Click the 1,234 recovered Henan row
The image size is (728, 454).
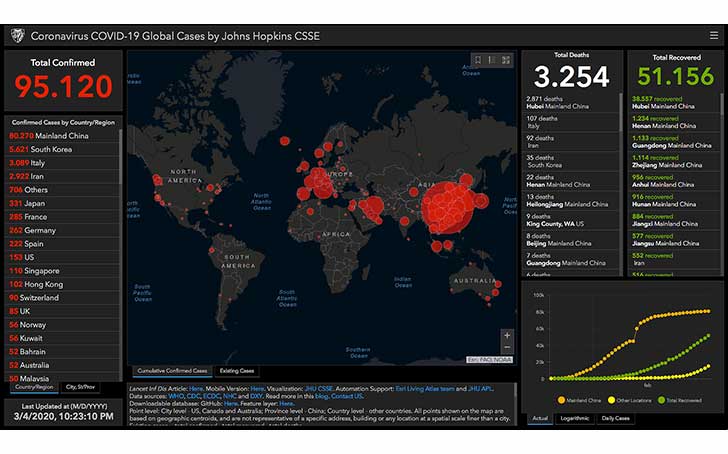[x=674, y=122]
